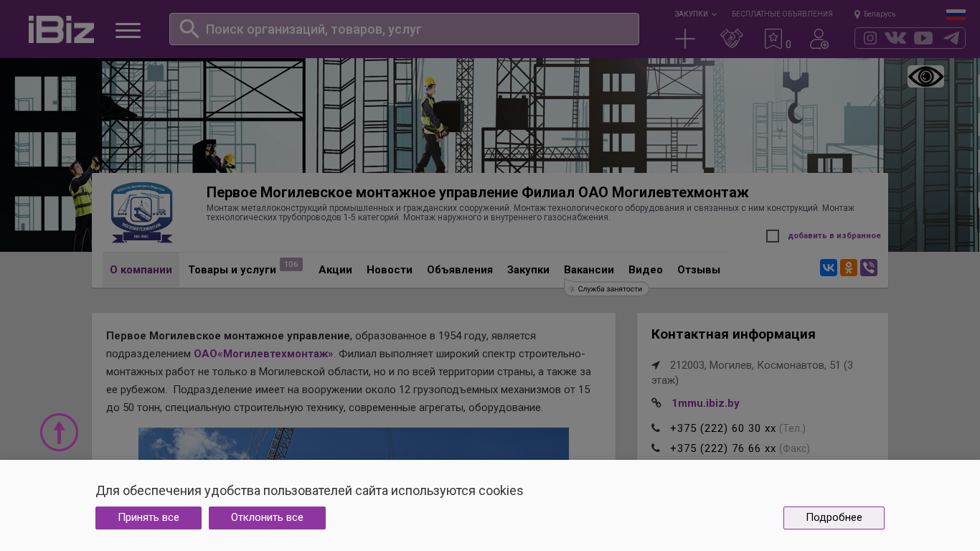Open the favorites bookmark star icon
This screenshot has height=551, width=980.
[773, 39]
